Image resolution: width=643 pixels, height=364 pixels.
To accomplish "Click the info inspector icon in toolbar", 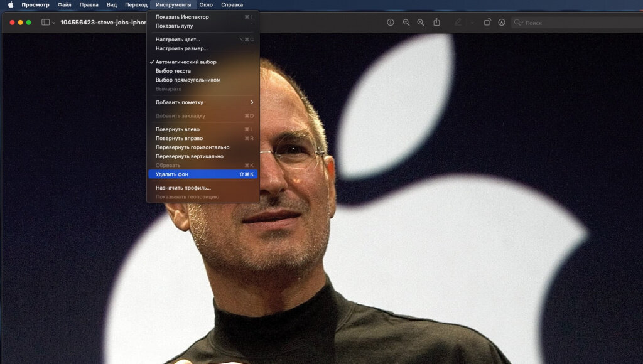I will pyautogui.click(x=391, y=23).
